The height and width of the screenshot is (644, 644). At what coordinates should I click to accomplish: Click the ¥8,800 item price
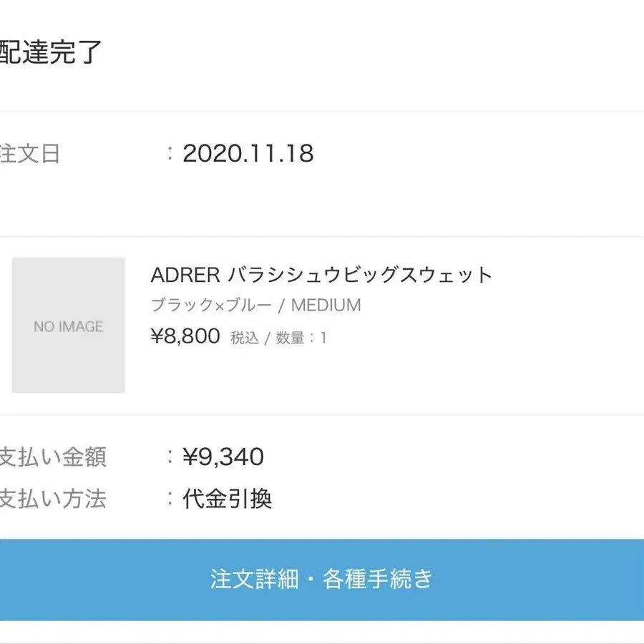coord(185,336)
